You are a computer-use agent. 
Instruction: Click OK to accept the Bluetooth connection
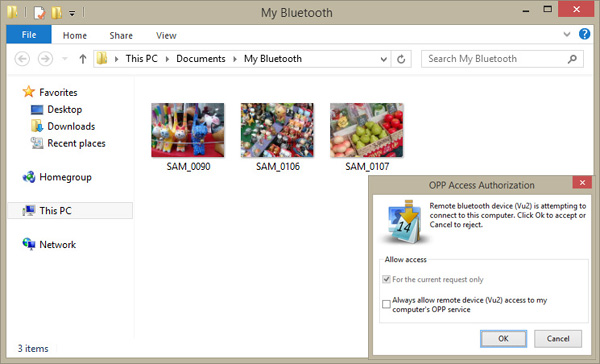[503, 339]
